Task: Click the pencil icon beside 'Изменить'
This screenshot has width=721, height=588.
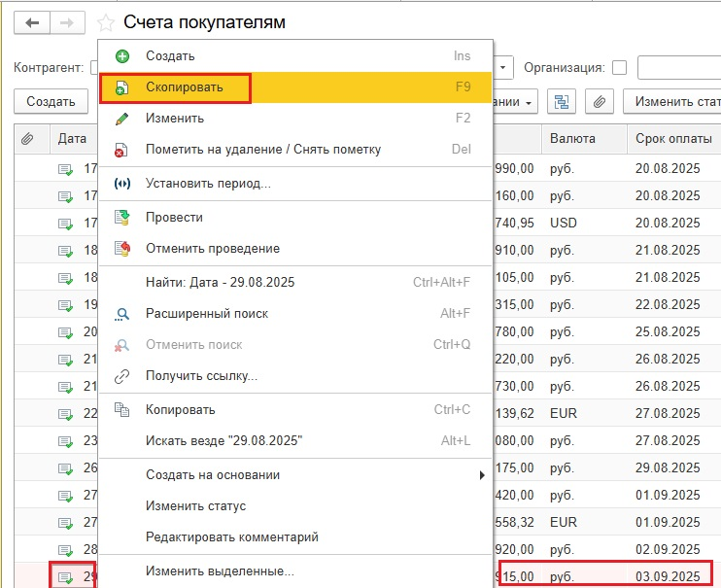Action: [121, 119]
